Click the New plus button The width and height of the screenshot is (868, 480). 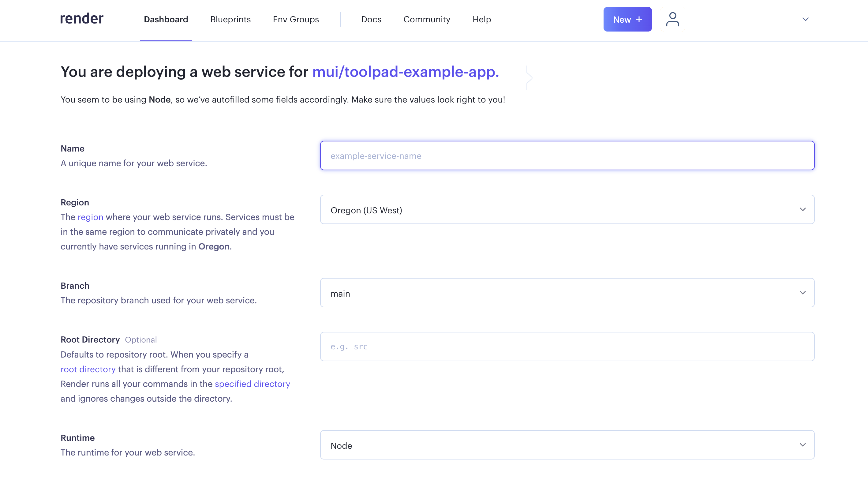click(x=627, y=19)
